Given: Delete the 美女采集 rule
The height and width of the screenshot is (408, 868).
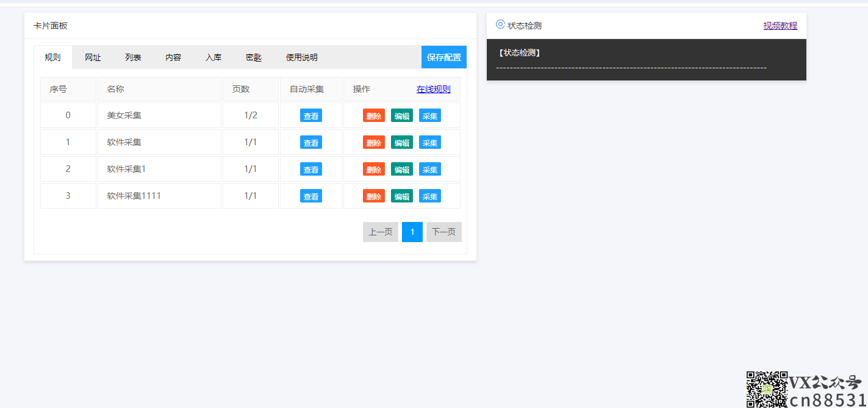Looking at the screenshot, I should coord(373,116).
